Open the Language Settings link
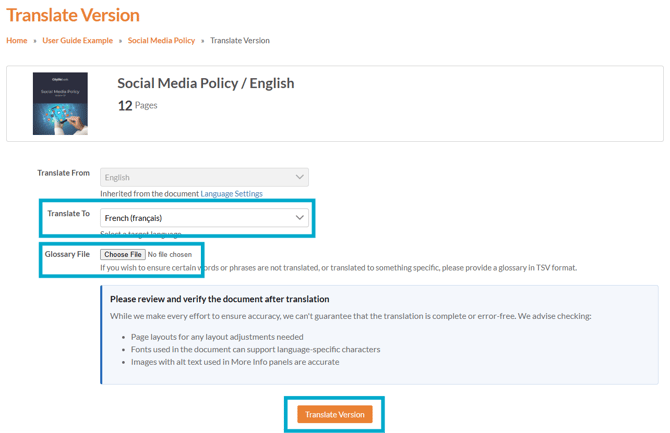The width and height of the screenshot is (670, 433). [x=231, y=193]
